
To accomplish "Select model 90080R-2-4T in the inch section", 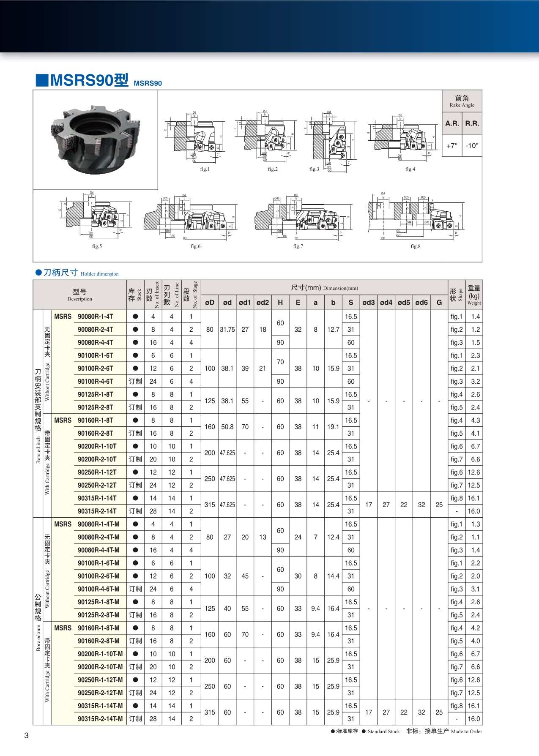I will click(x=96, y=330).
